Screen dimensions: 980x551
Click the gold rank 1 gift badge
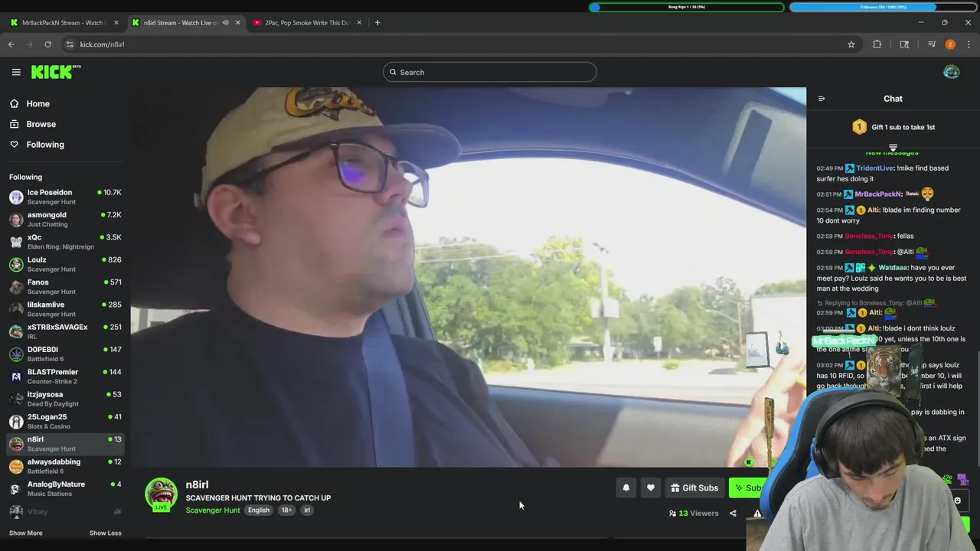tap(859, 127)
